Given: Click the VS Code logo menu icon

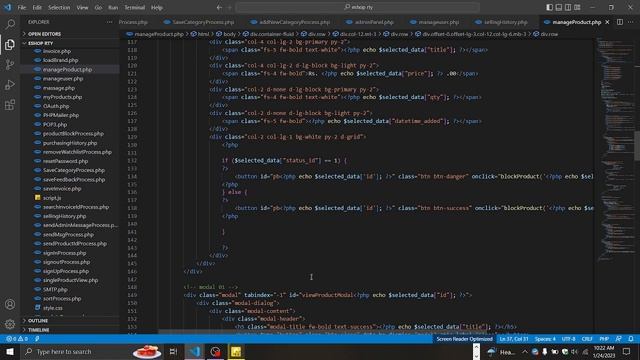Looking at the screenshot, I should pos(7,7).
